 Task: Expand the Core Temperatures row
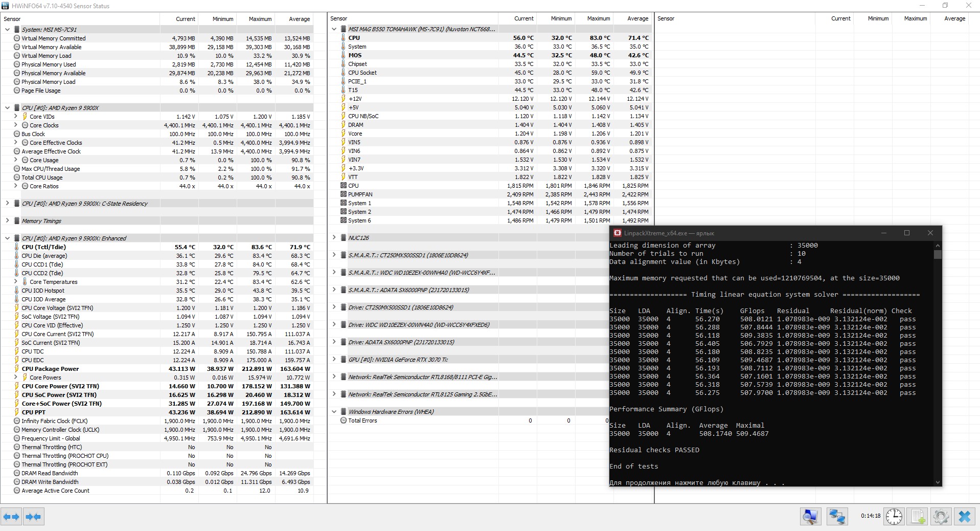pos(16,282)
